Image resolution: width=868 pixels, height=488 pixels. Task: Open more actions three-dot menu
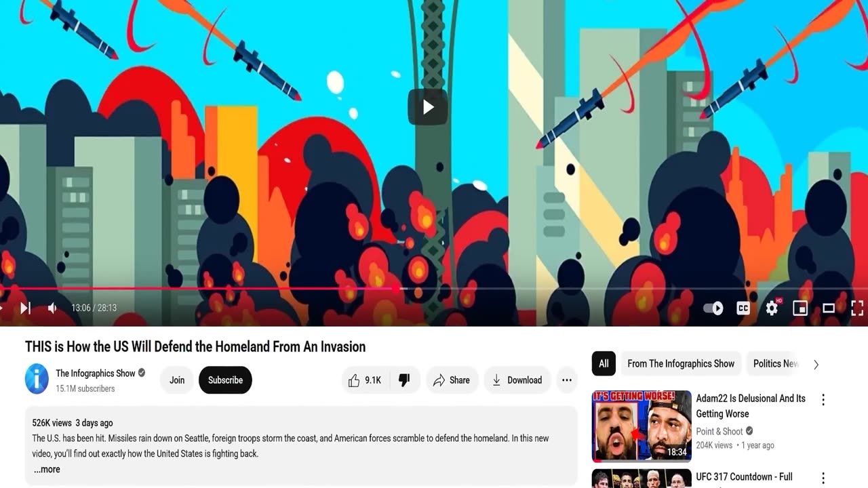tap(567, 380)
